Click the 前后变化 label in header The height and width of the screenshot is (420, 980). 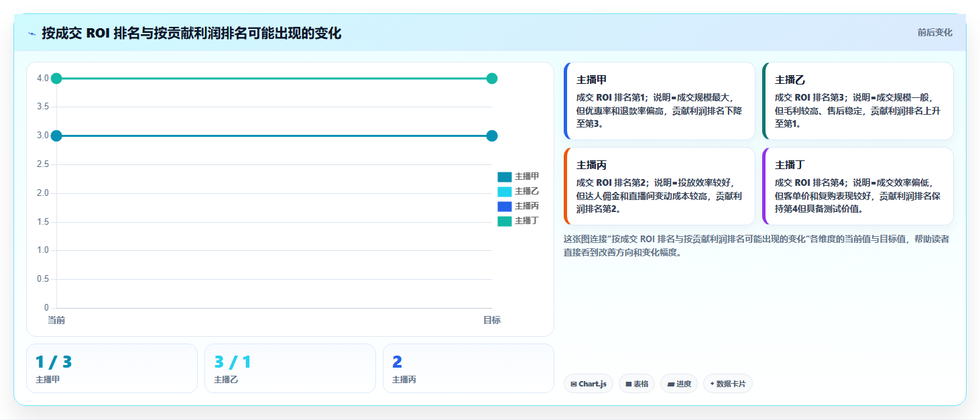click(x=934, y=33)
